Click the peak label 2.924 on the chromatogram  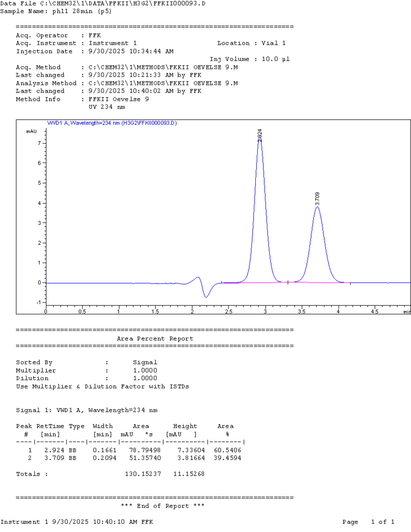pos(260,135)
